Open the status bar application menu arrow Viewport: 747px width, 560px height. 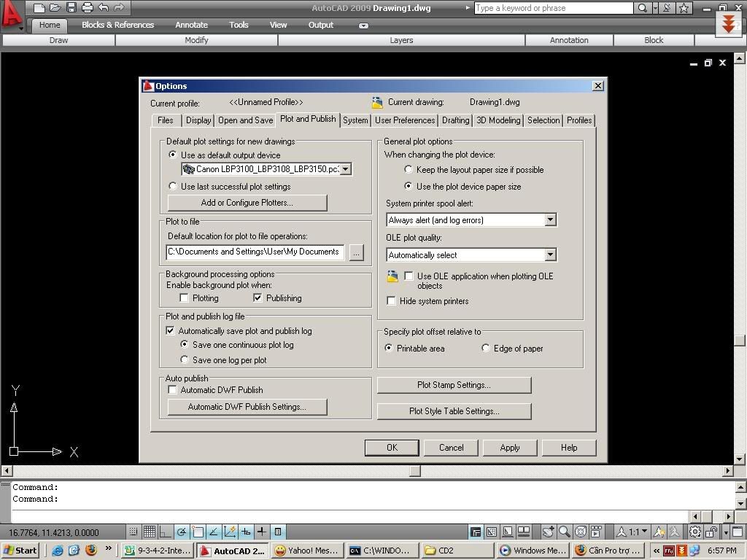coord(726,532)
